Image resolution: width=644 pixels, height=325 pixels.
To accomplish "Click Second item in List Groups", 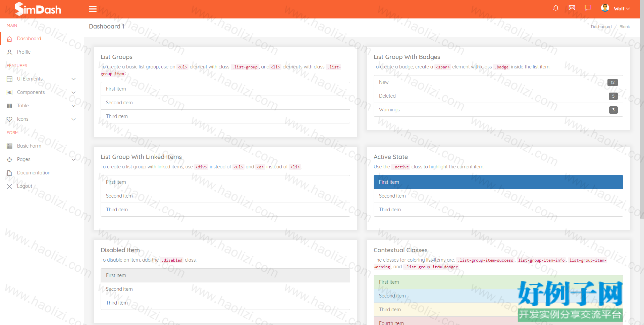I will 225,103.
